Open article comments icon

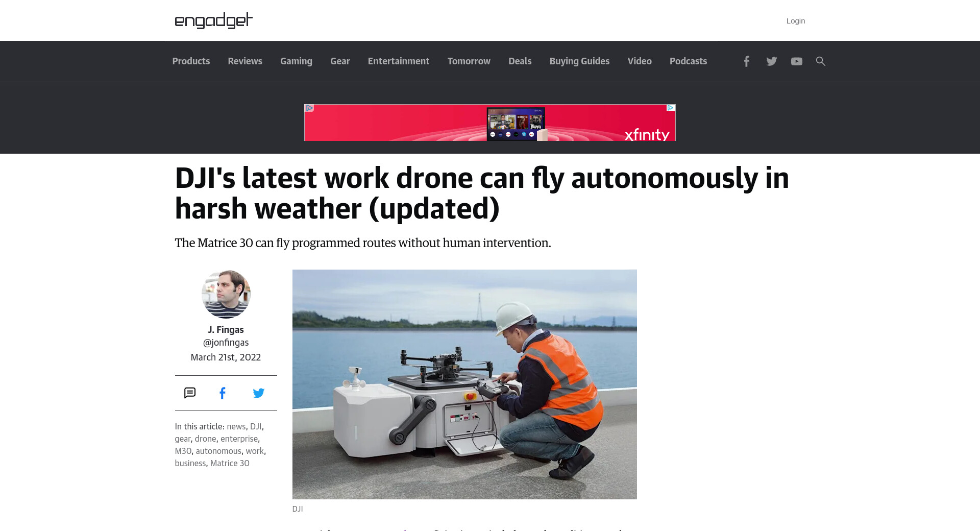pyautogui.click(x=190, y=393)
